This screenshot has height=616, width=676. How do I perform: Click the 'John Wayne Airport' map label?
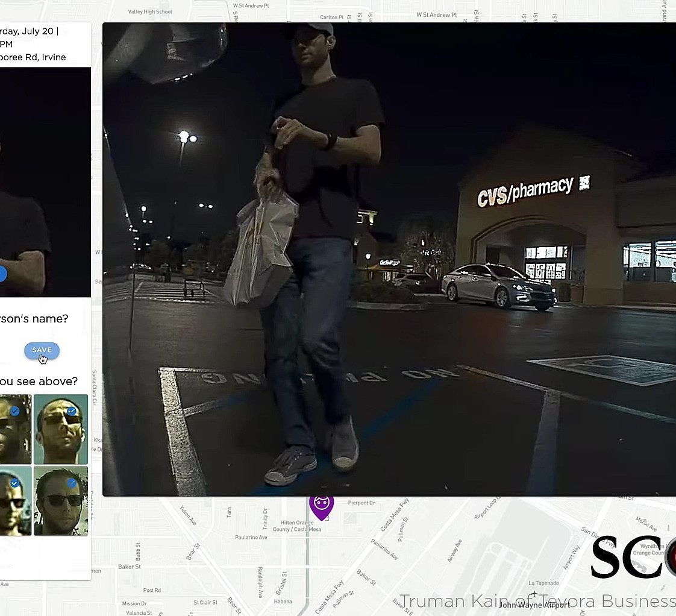534,605
